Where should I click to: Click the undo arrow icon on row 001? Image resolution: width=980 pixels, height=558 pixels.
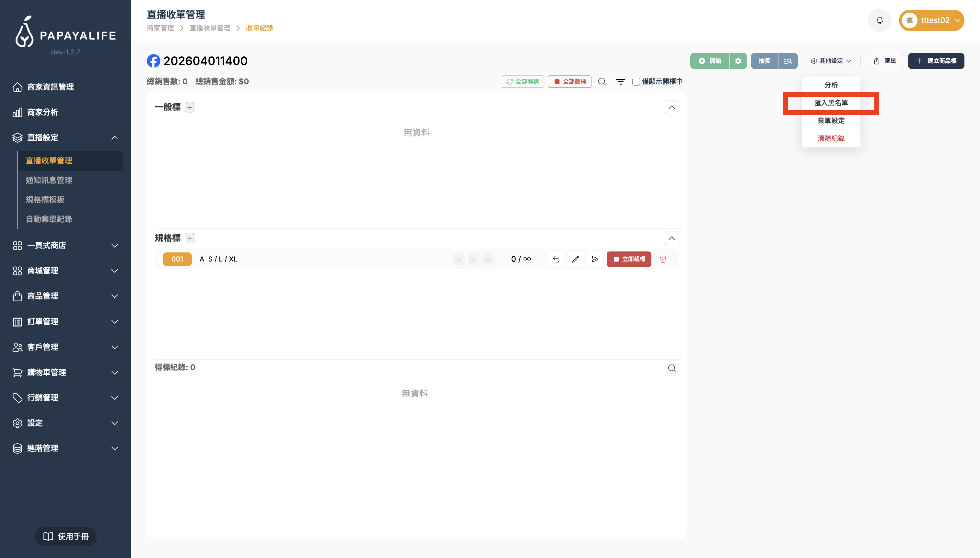pyautogui.click(x=556, y=260)
